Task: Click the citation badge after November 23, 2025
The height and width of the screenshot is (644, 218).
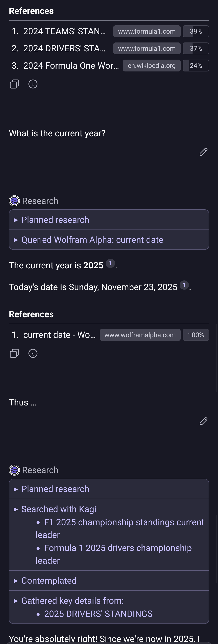Action: (184, 285)
